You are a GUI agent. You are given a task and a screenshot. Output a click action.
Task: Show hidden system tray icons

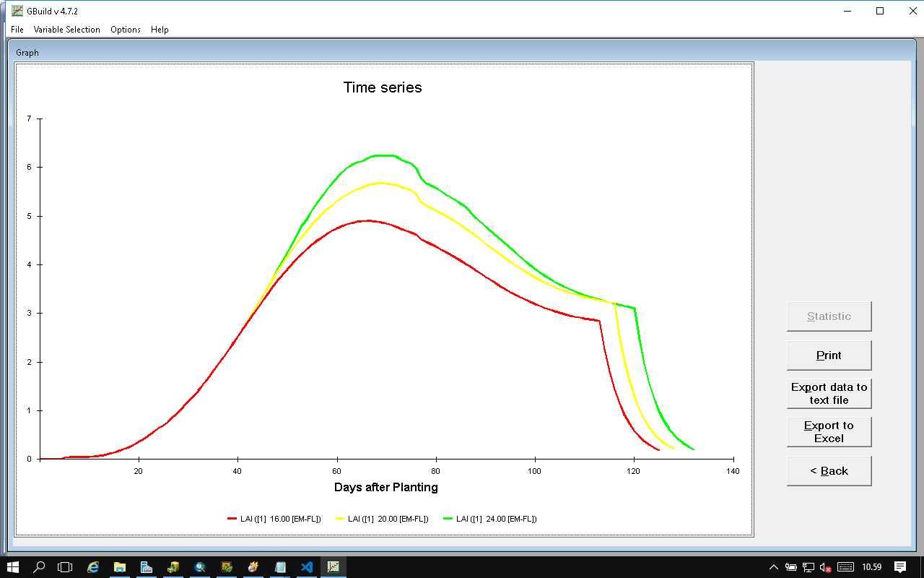click(x=774, y=567)
